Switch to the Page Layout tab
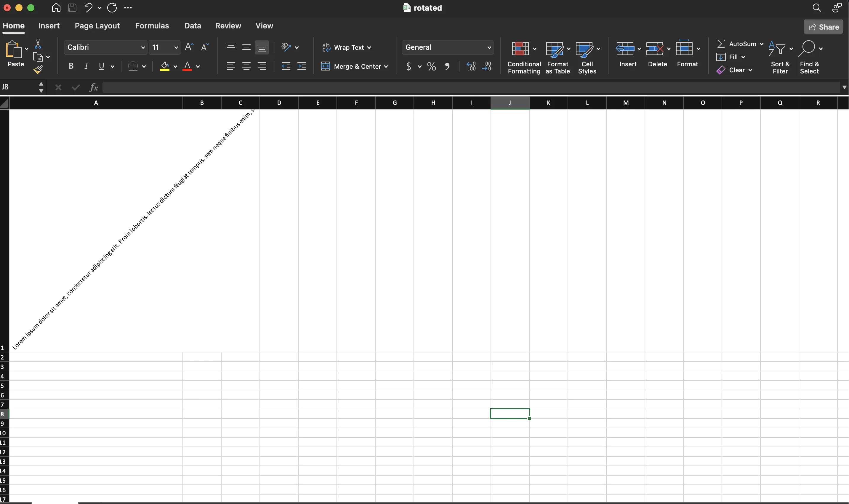Viewport: 849px width, 504px height. tap(97, 26)
